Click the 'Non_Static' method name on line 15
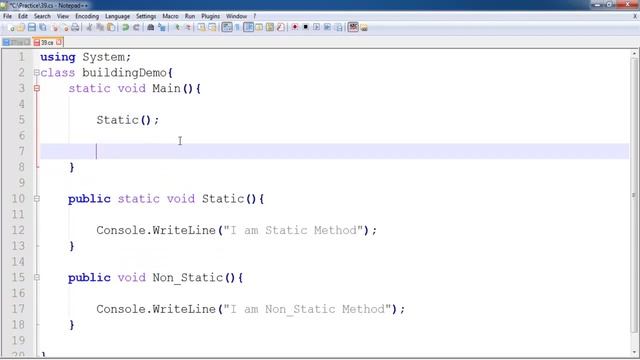 point(188,278)
